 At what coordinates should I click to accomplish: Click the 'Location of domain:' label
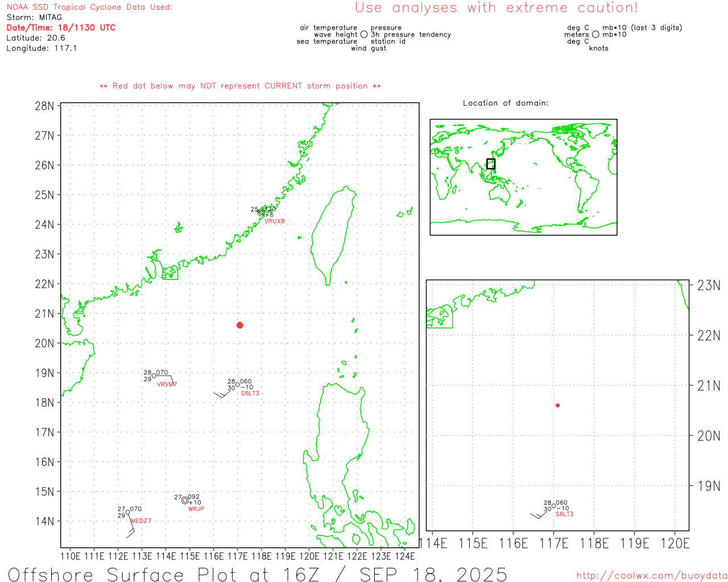[x=506, y=103]
